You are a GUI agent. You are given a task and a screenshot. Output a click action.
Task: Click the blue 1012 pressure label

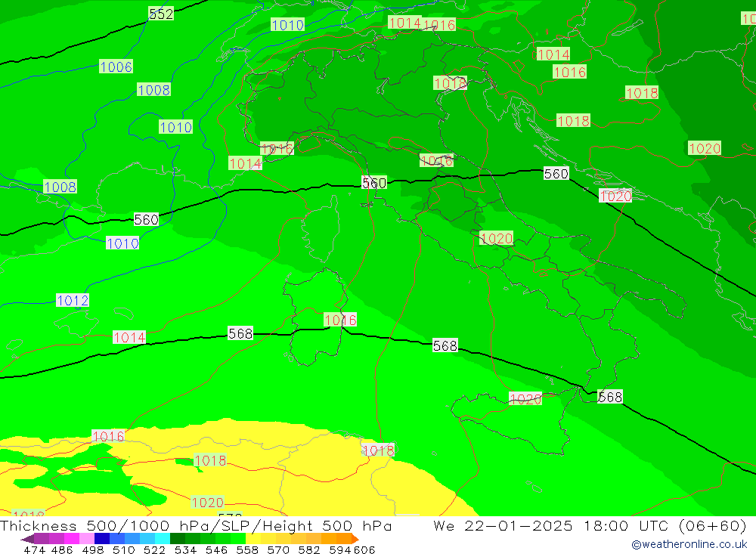[x=73, y=300]
